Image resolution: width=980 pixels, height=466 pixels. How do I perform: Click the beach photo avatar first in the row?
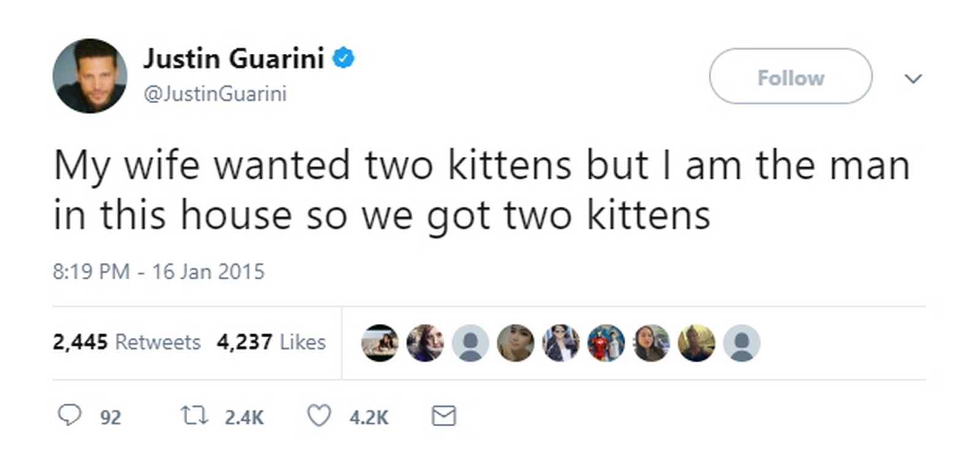[x=380, y=342]
